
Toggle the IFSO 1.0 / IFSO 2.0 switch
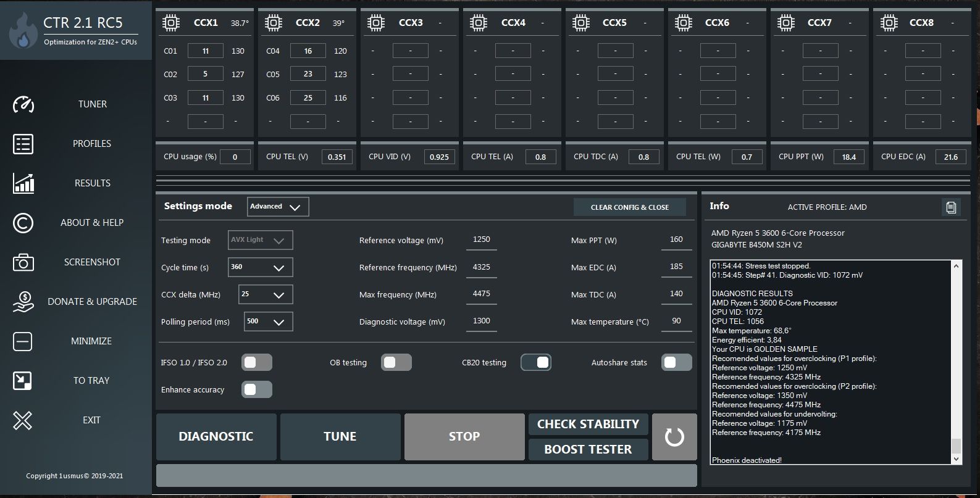[256, 363]
